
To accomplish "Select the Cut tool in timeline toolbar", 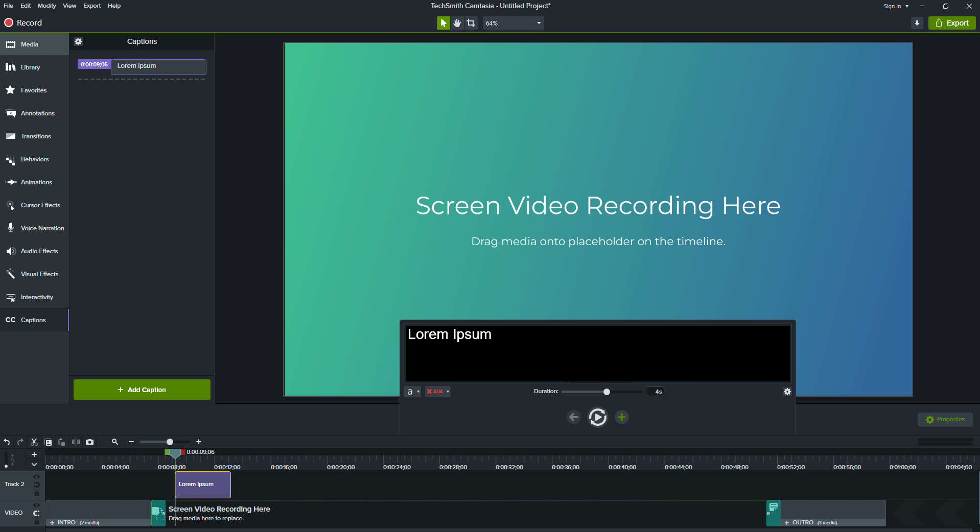I will 34,442.
